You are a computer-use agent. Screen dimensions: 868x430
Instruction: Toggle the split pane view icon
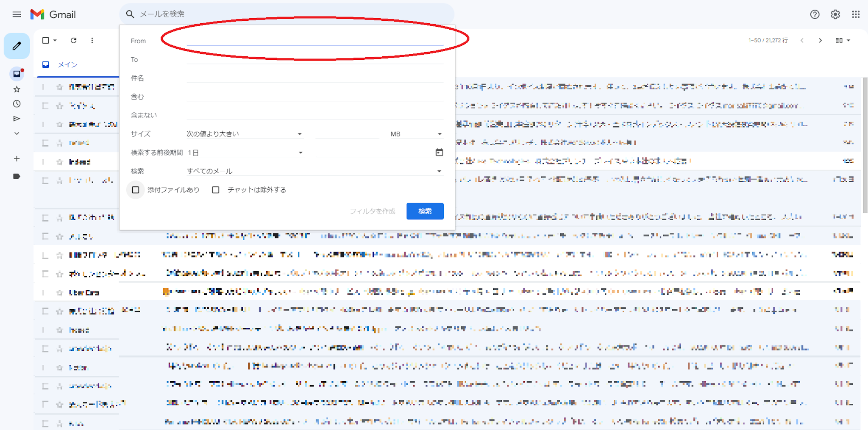pyautogui.click(x=839, y=40)
